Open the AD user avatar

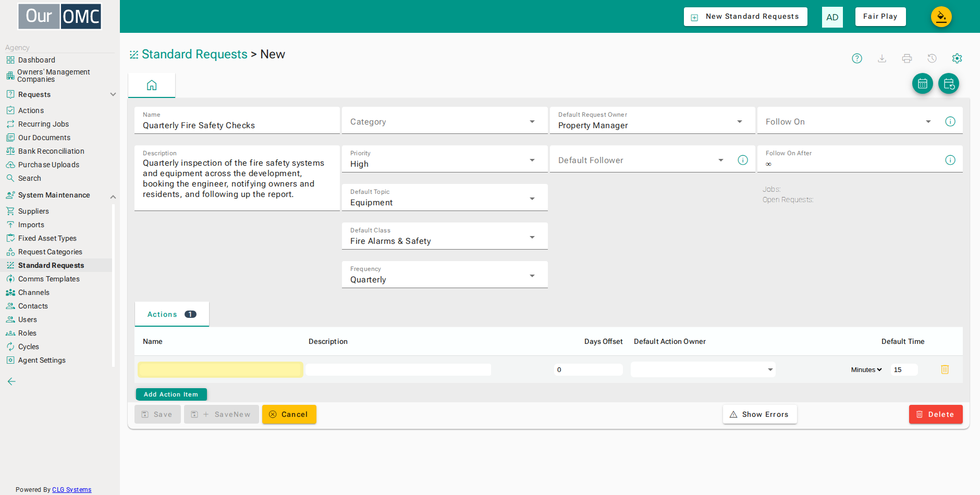tap(832, 17)
